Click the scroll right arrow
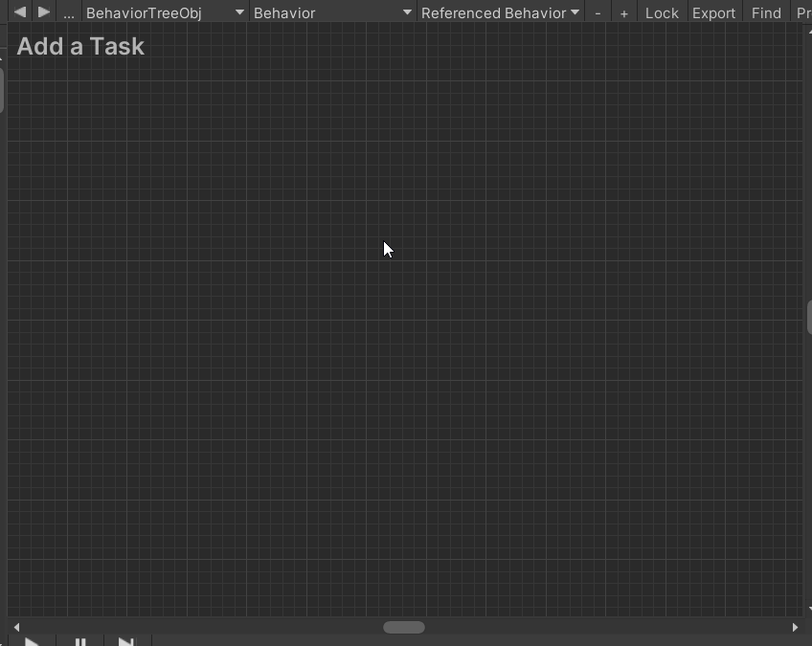 coord(795,627)
